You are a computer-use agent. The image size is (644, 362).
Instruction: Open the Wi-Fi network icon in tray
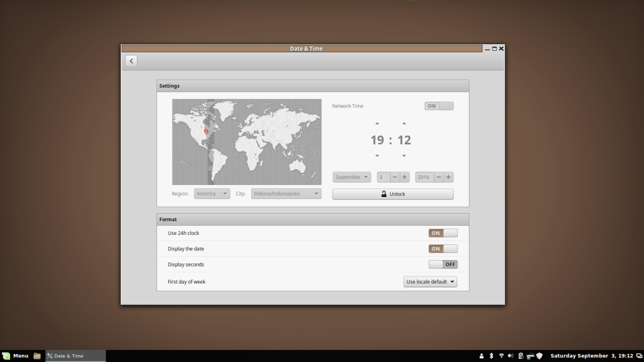501,356
